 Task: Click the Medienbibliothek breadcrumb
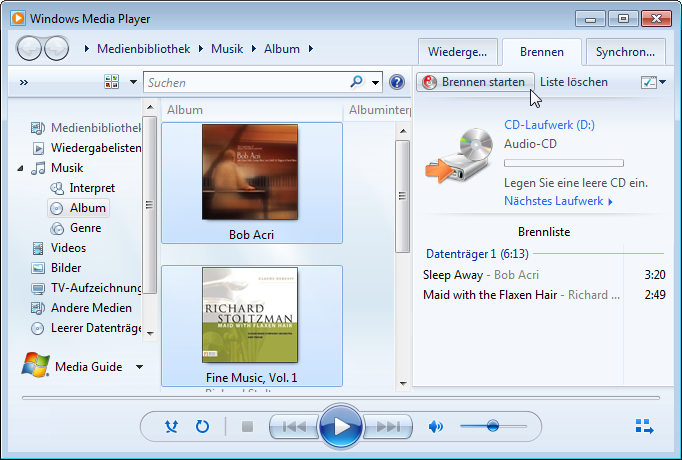click(144, 49)
